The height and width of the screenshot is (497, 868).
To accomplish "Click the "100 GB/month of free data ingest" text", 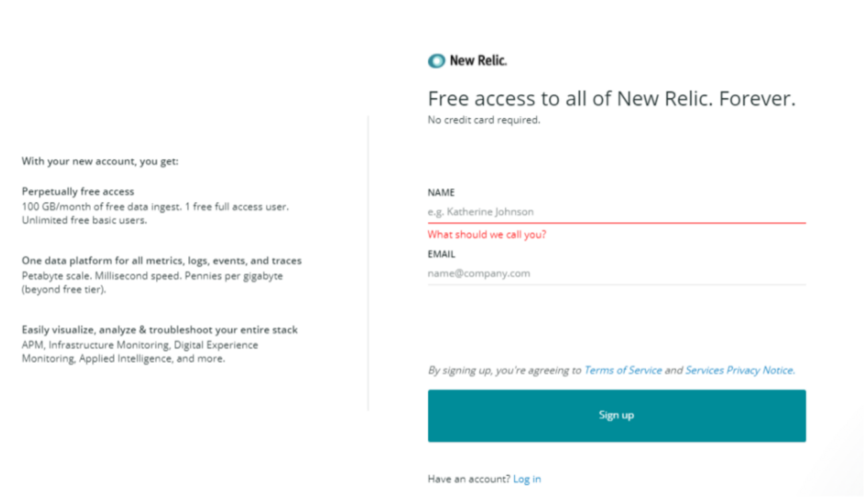I will pyautogui.click(x=155, y=206).
